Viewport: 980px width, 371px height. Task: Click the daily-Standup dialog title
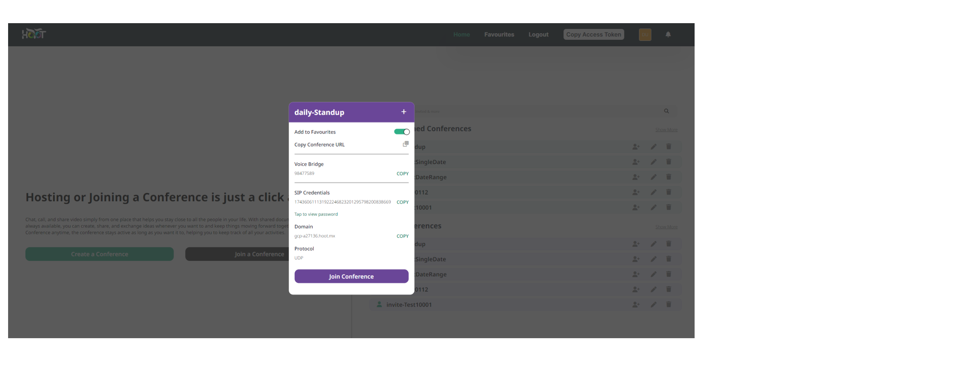tap(319, 112)
